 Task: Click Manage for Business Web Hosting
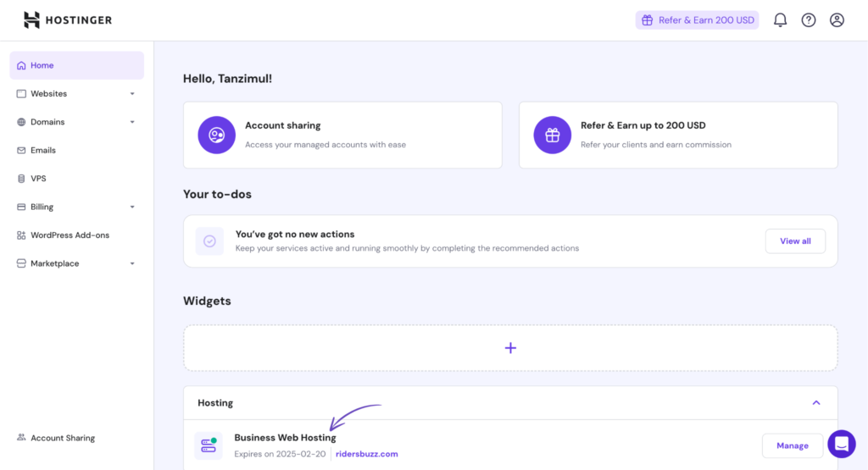(793, 445)
